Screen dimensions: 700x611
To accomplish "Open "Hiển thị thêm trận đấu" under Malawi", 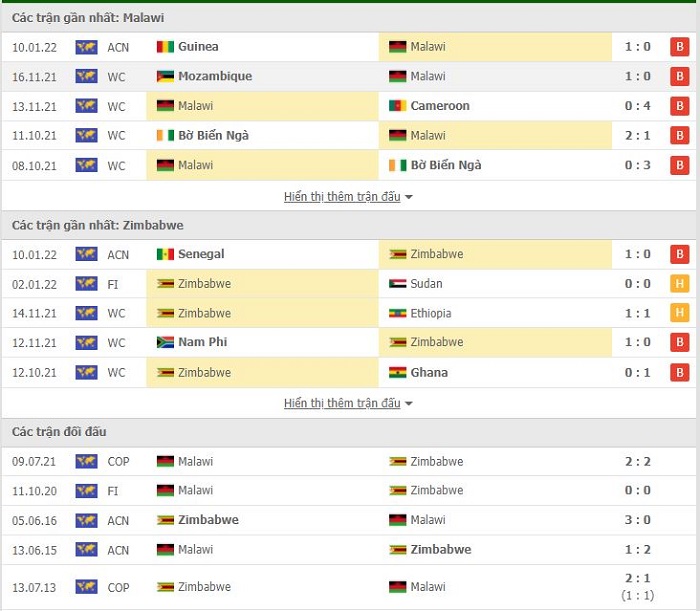I will (342, 196).
